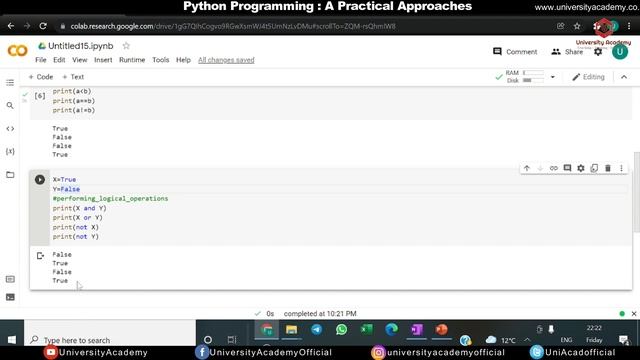Screen dimensions: 640x360
Task: Open the View menu
Action: coord(80,60)
